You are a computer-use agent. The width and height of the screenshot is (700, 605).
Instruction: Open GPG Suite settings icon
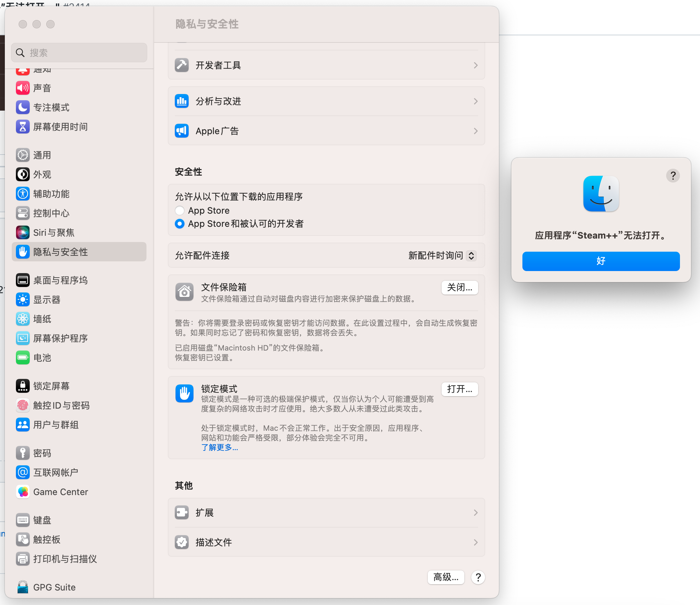pos(22,587)
